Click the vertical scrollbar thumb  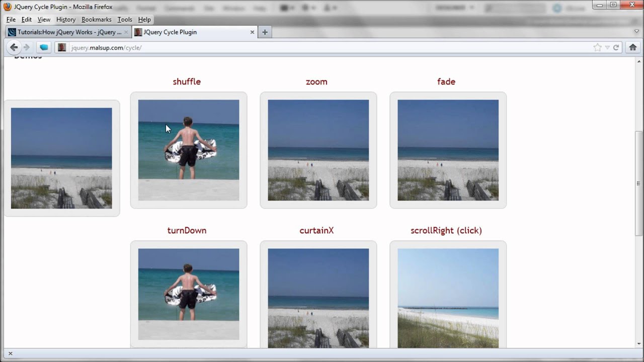639,184
